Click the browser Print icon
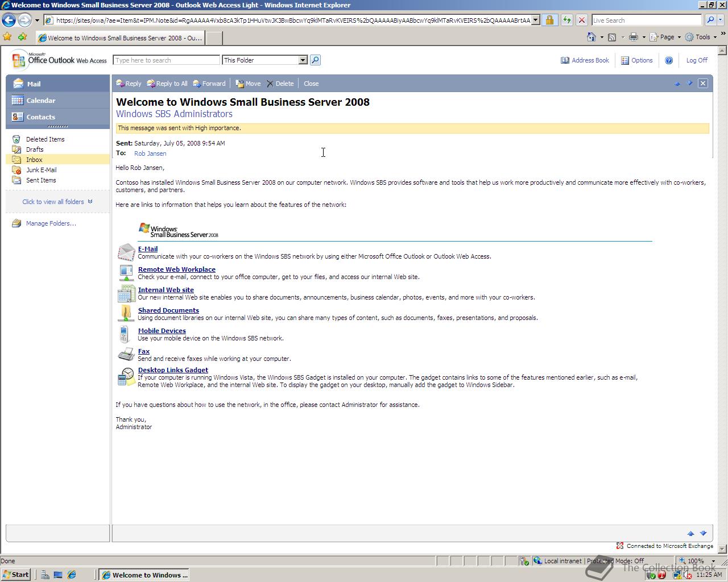Image resolution: width=728 pixels, height=582 pixels. tap(633, 37)
